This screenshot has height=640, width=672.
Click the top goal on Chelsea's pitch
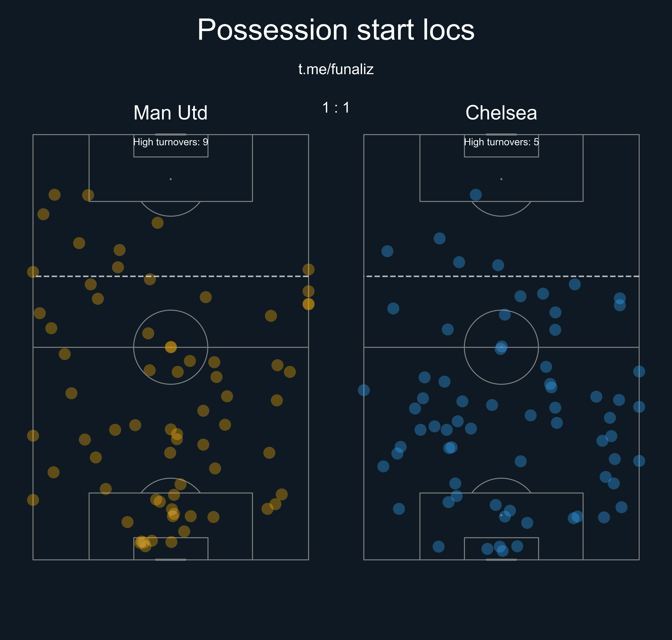coord(501,135)
